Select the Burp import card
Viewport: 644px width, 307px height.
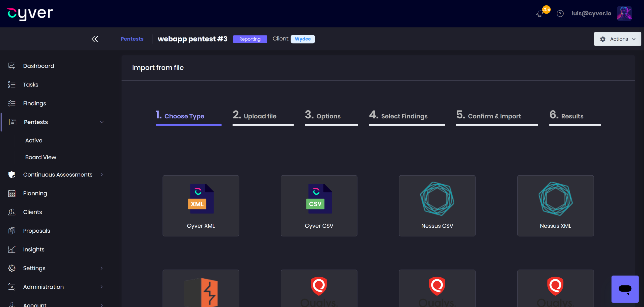pos(201,288)
